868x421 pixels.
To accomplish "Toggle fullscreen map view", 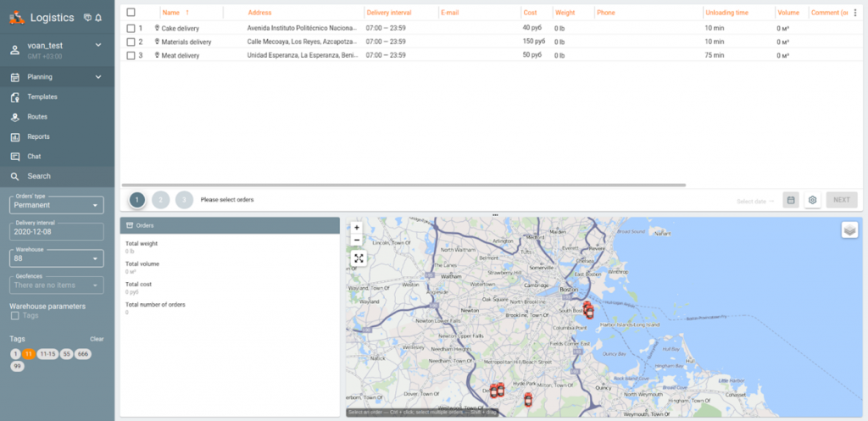I will (359, 258).
